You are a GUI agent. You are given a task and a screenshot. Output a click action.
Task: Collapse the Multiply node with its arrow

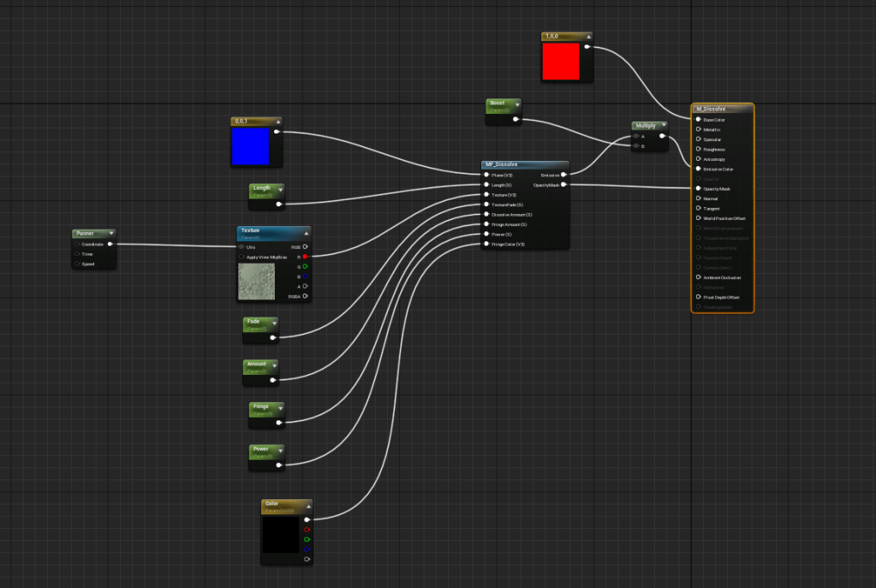pyautogui.click(x=664, y=126)
